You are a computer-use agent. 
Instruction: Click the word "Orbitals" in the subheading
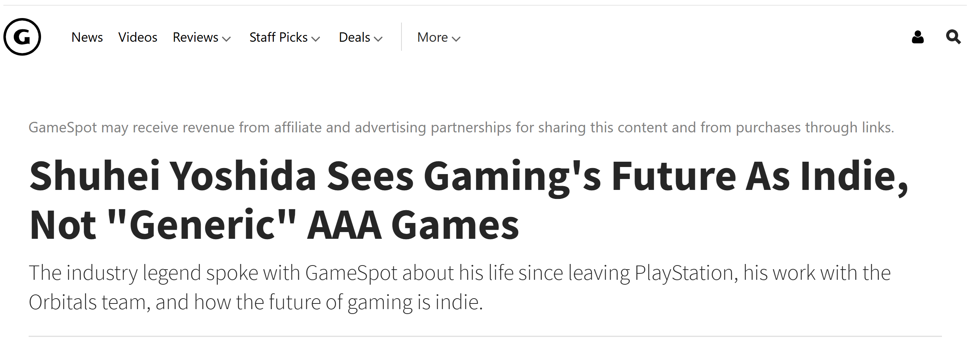(63, 302)
